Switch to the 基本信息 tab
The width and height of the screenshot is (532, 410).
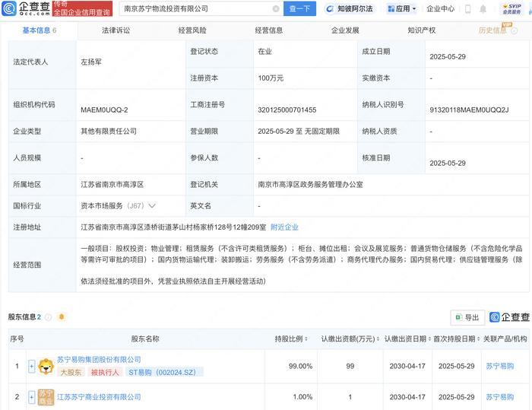tap(39, 30)
